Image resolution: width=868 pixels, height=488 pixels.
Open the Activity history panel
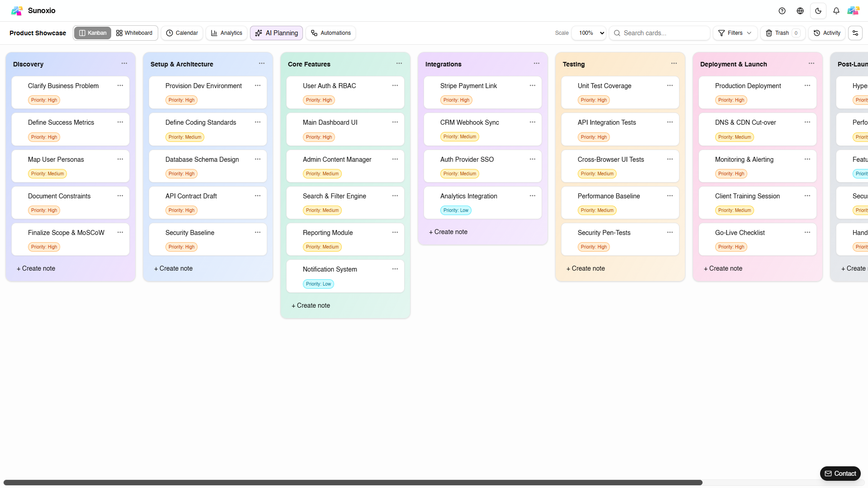point(827,33)
